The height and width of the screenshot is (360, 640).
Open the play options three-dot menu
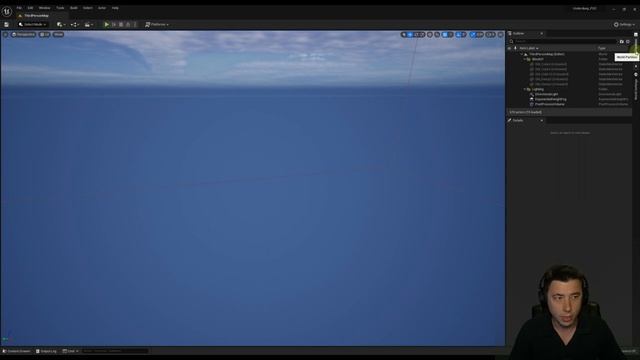click(x=135, y=24)
